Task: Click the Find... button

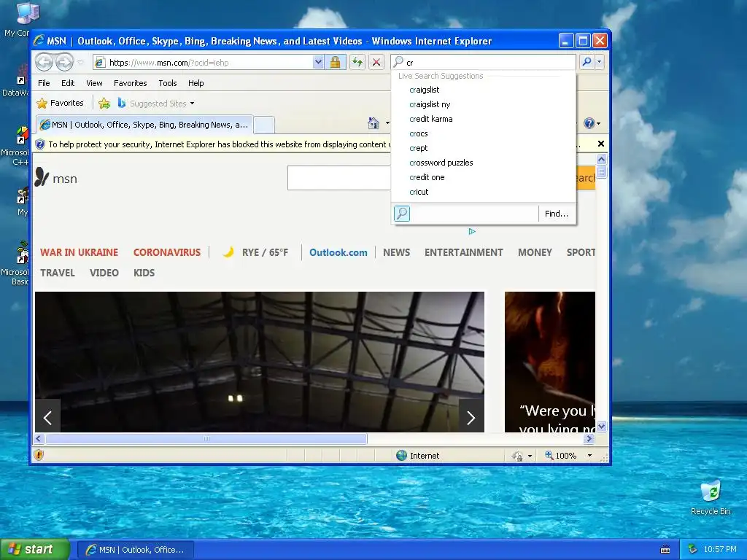Action: 557,214
